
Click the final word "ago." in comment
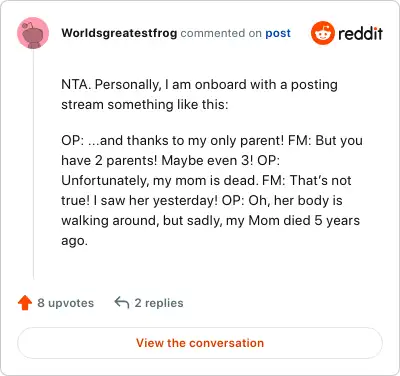[74, 241]
